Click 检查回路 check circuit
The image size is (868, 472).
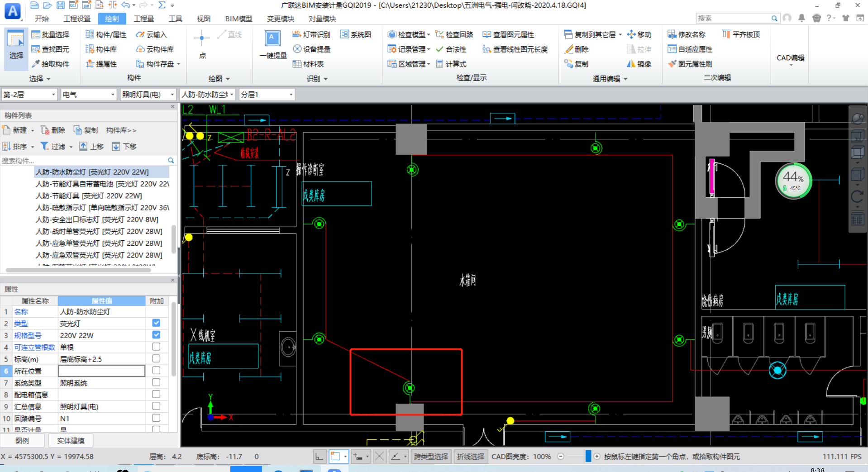click(454, 35)
